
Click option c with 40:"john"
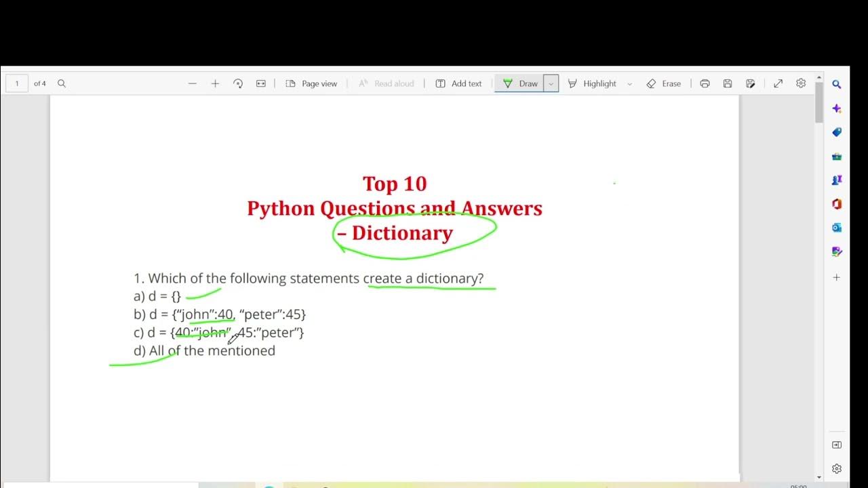219,332
